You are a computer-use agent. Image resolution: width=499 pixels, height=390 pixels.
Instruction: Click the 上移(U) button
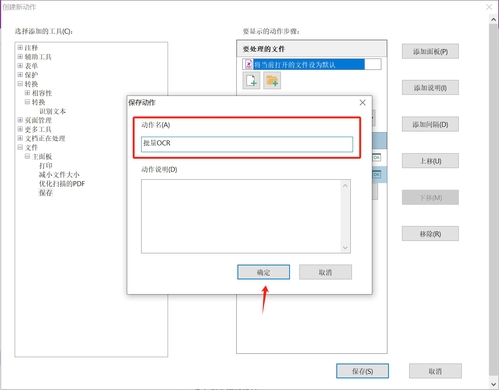(430, 161)
